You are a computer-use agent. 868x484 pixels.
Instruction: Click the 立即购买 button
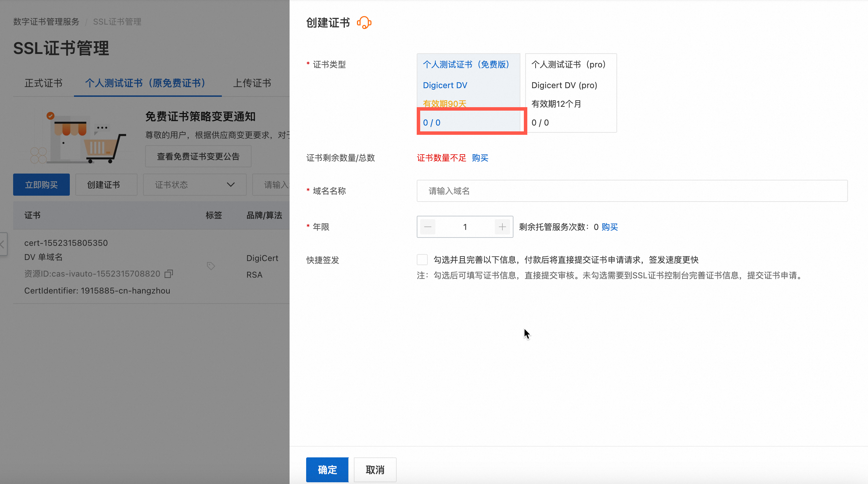[41, 185]
